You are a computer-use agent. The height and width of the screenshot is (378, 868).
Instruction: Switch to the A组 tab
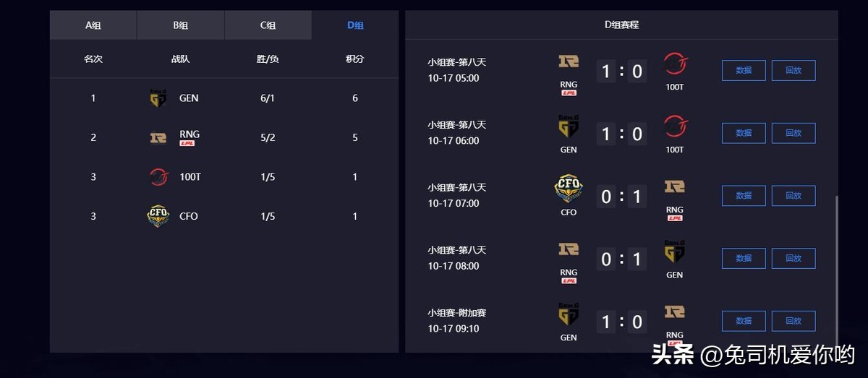93,25
